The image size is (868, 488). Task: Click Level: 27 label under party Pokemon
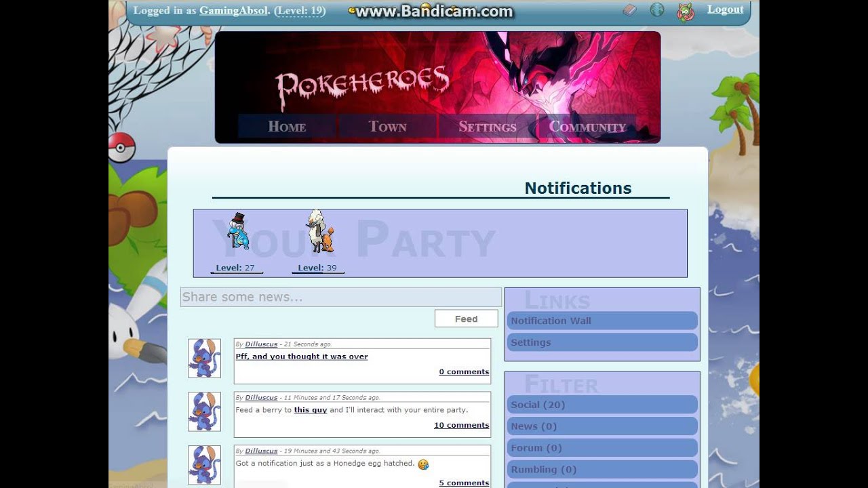[235, 268]
